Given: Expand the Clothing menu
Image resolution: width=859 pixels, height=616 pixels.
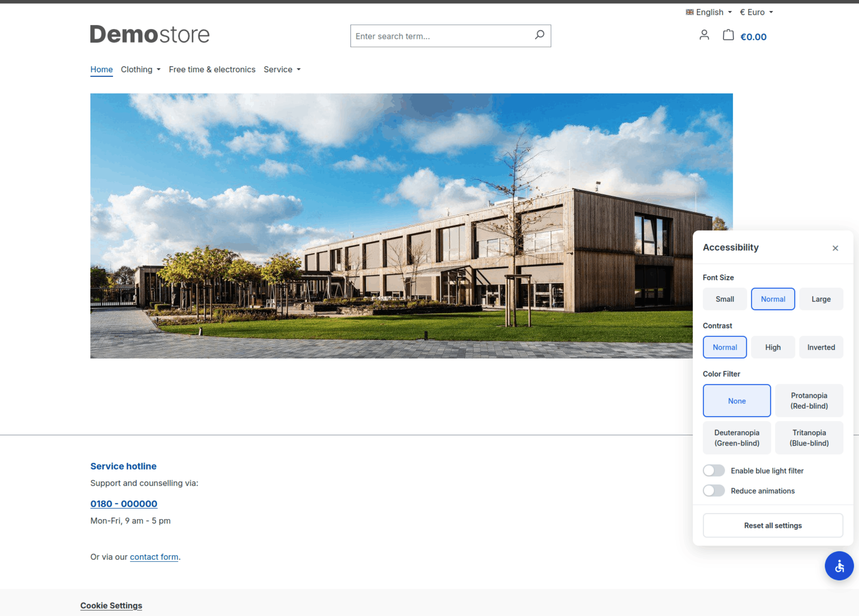Looking at the screenshot, I should [x=141, y=69].
